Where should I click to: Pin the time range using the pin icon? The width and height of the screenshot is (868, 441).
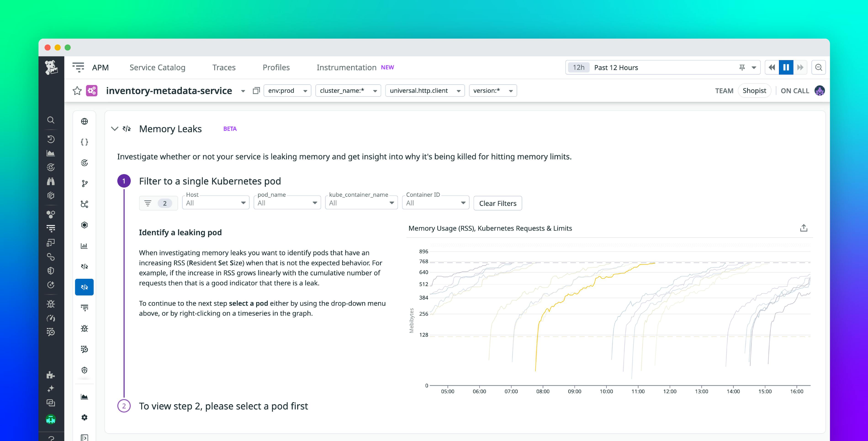coord(742,67)
